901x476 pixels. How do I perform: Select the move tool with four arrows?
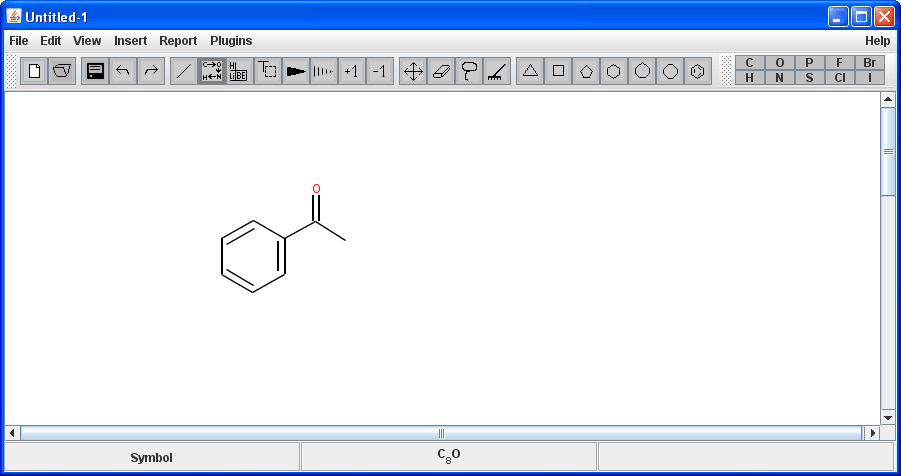[x=413, y=71]
